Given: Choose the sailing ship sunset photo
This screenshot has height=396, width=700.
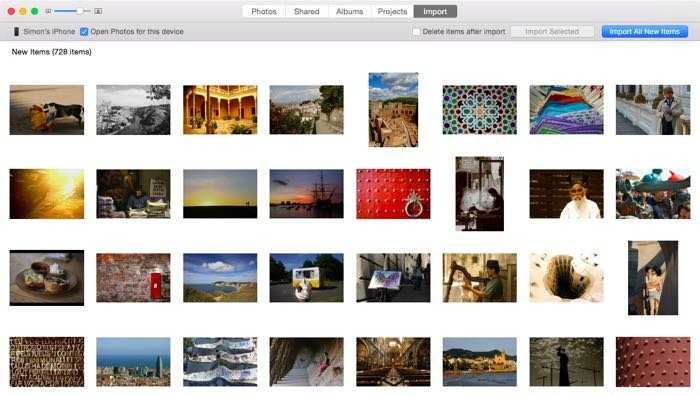Looking at the screenshot, I should tap(307, 194).
